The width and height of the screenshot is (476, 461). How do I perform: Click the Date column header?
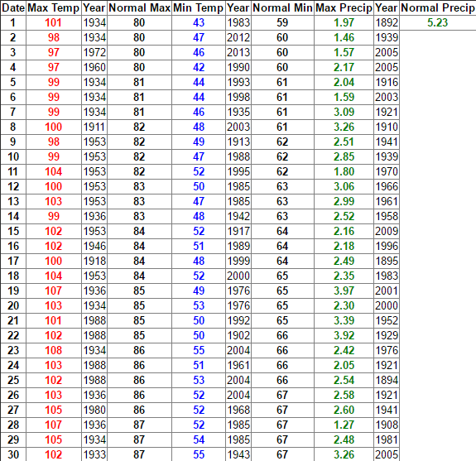click(13, 8)
